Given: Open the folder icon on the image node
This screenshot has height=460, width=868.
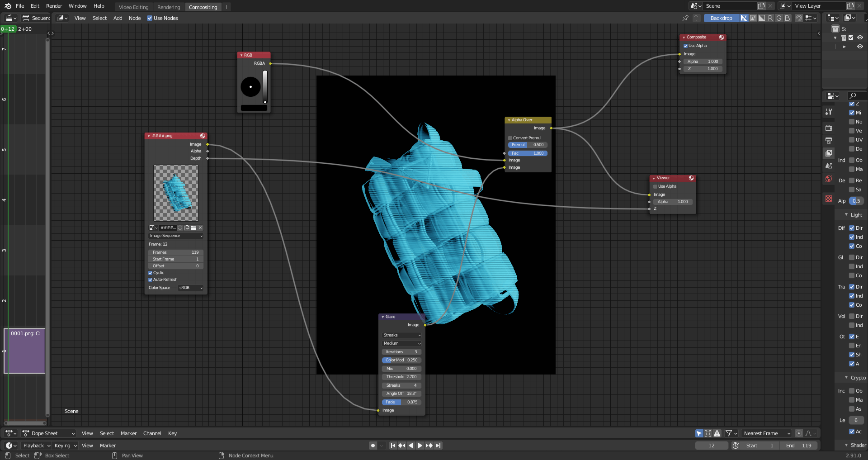Looking at the screenshot, I should coord(193,228).
